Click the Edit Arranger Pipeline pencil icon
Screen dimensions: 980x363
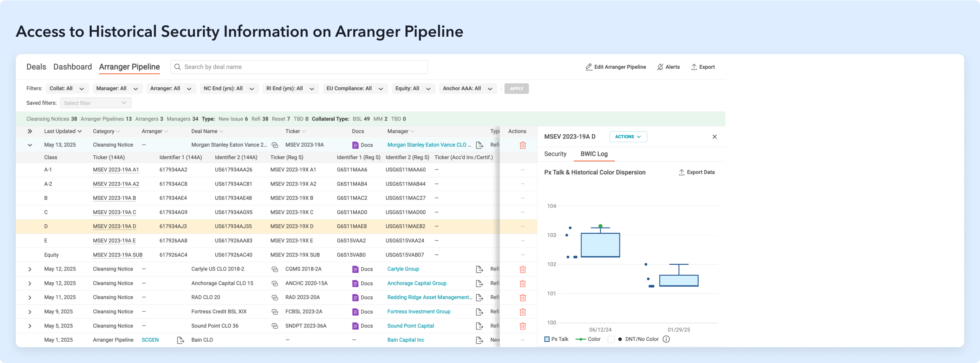(588, 67)
